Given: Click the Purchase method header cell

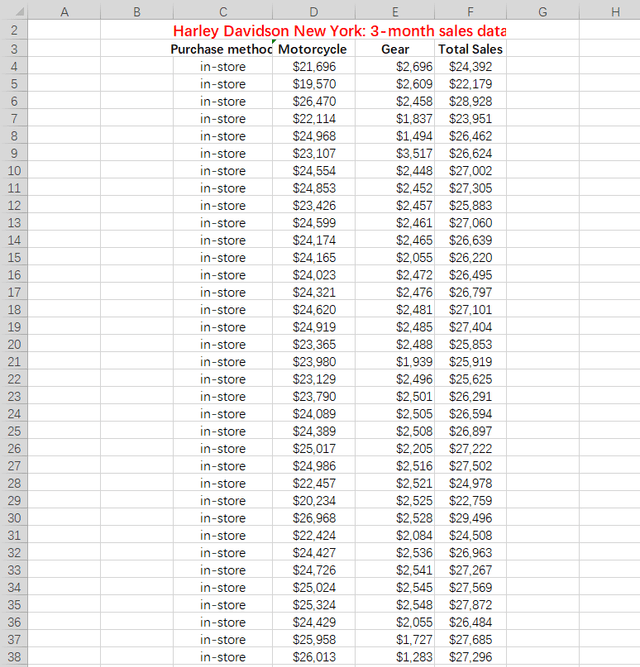Looking at the screenshot, I should coord(223,49).
